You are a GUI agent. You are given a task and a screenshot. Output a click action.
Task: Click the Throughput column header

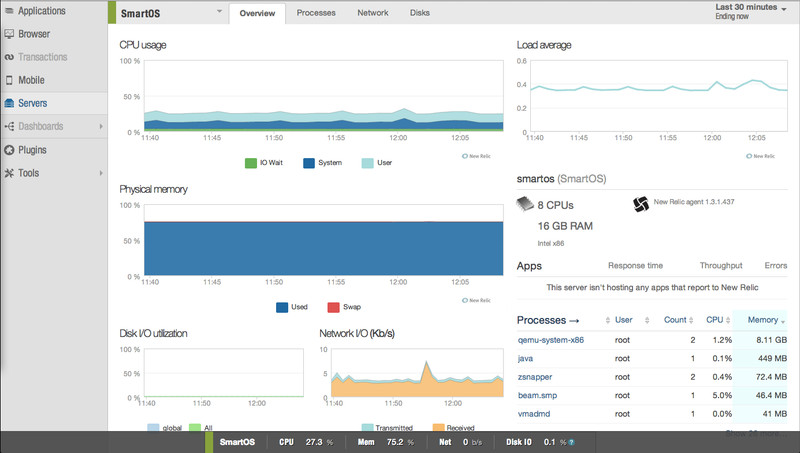point(721,266)
